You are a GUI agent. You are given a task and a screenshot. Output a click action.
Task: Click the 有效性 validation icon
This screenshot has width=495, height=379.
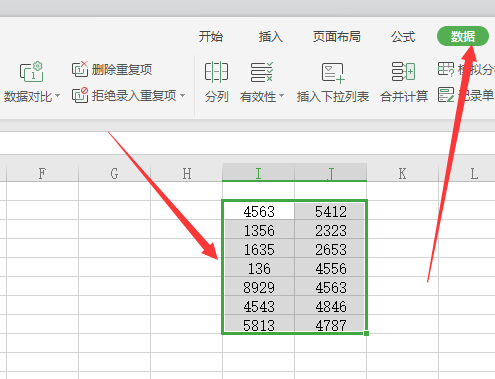coord(262,72)
